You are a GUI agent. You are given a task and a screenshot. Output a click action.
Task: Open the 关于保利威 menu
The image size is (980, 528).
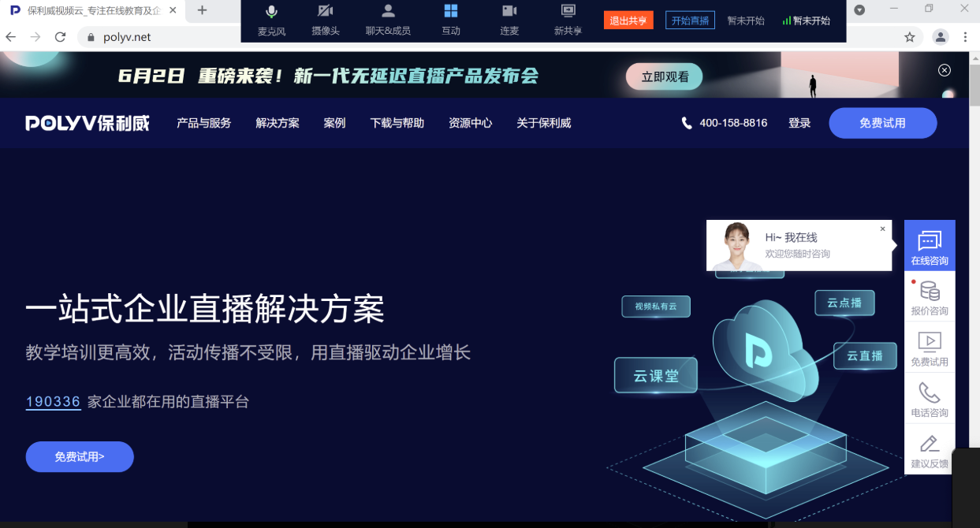pos(544,123)
